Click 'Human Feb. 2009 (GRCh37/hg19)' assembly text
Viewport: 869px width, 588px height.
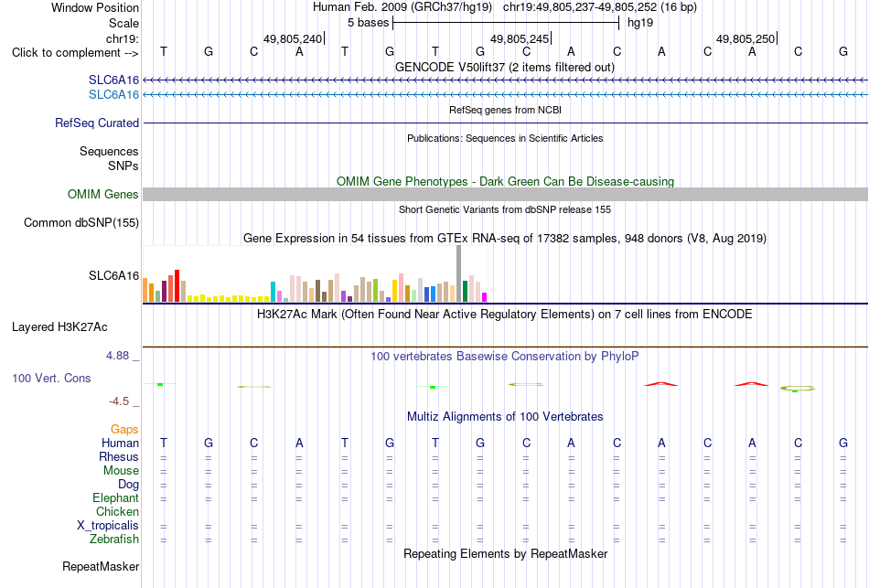pos(402,7)
